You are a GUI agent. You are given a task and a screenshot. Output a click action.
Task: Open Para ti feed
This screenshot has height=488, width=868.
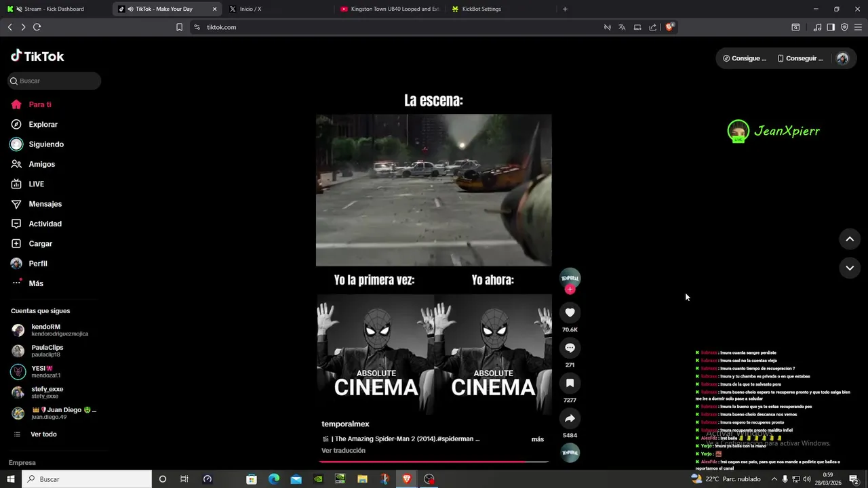click(31, 104)
